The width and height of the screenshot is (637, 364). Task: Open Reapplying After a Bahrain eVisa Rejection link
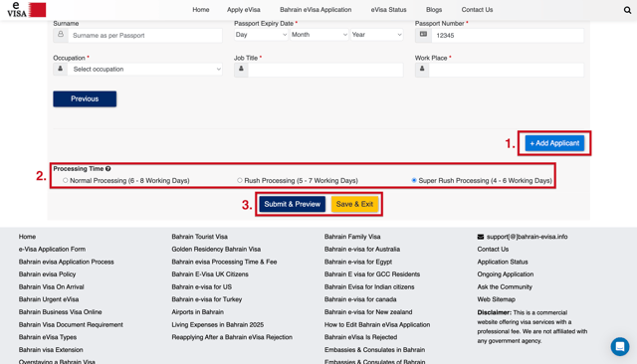pyautogui.click(x=232, y=337)
